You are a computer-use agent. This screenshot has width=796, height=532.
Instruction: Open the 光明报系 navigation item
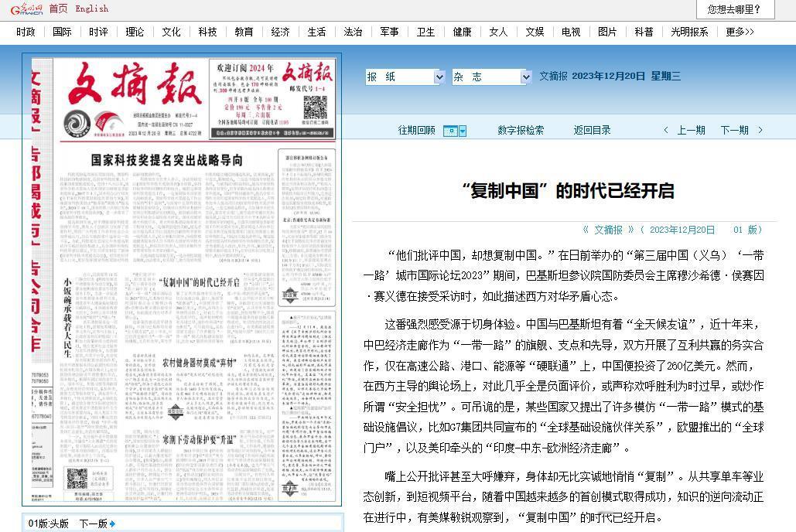(x=689, y=32)
